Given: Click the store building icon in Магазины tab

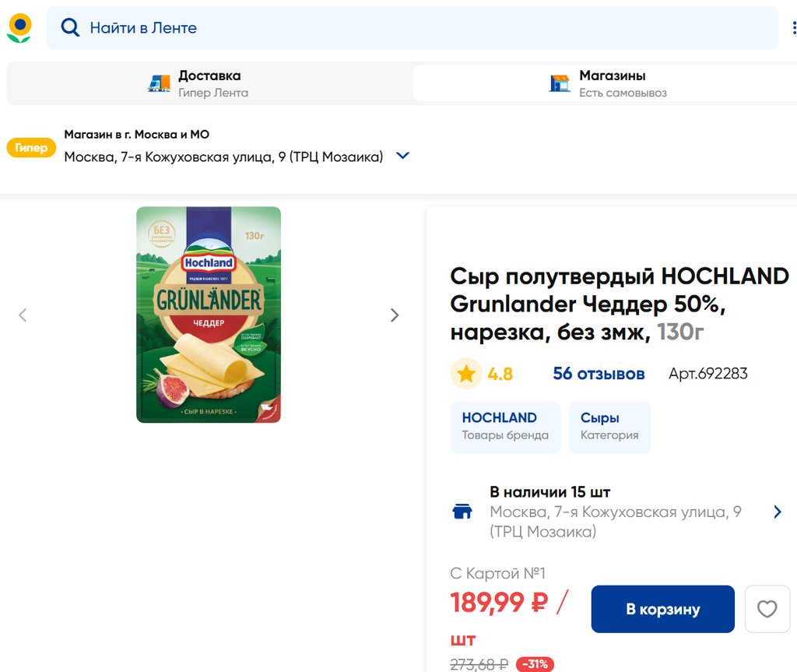Looking at the screenshot, I should pyautogui.click(x=560, y=83).
